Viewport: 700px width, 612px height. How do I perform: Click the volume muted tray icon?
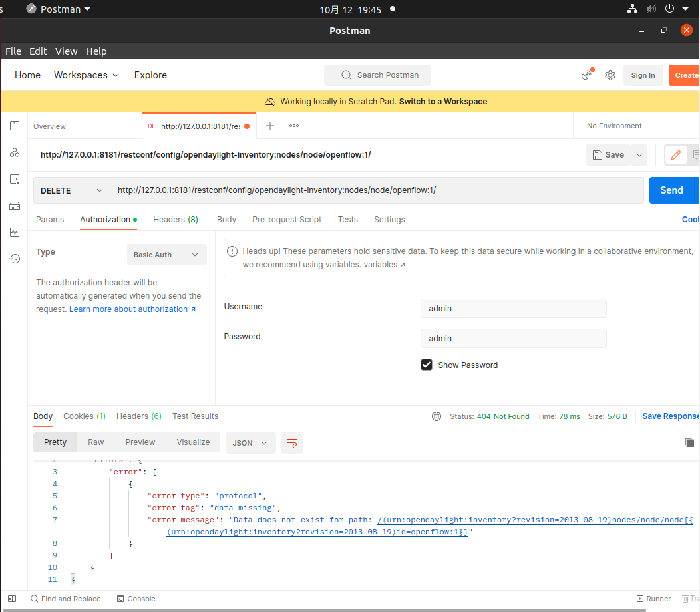pos(651,9)
